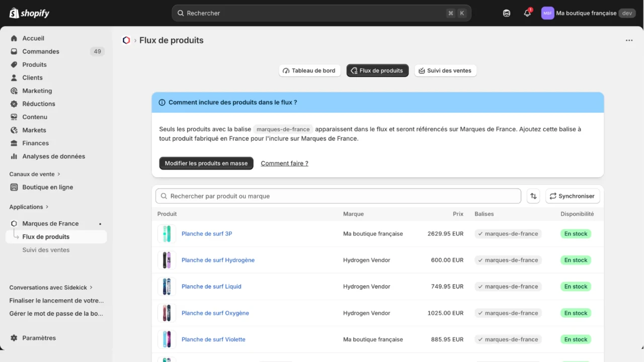The width and height of the screenshot is (644, 362).
Task: Open Gérer le mot de passe conversation
Action: click(x=56, y=313)
